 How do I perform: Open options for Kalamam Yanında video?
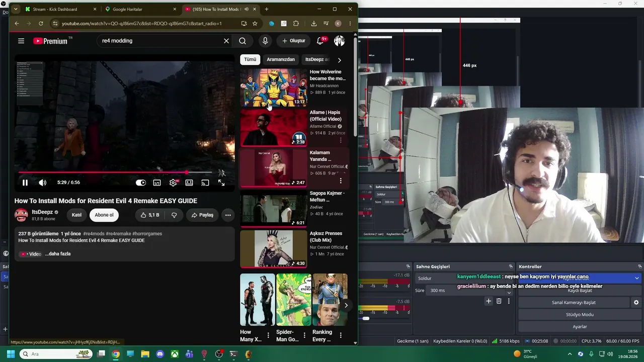pos(341,180)
